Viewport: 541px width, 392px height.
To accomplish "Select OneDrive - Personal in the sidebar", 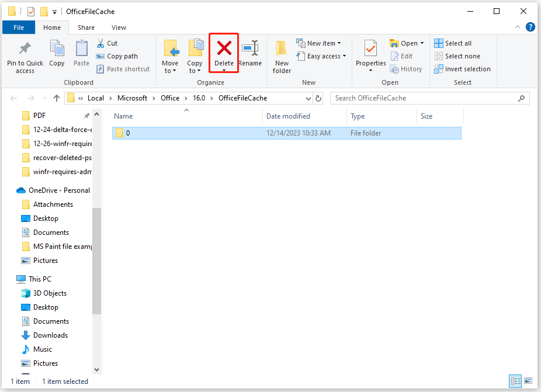I will pyautogui.click(x=54, y=190).
